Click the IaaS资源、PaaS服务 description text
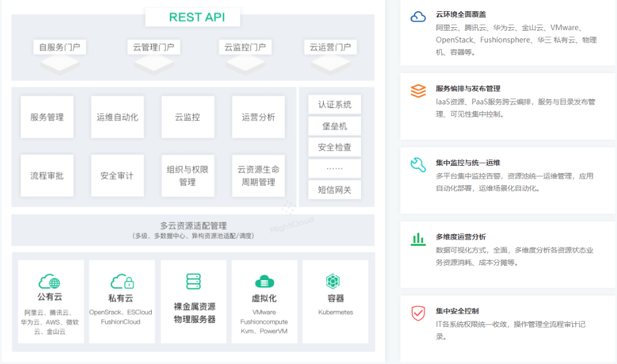617x364 pixels. tap(516, 108)
